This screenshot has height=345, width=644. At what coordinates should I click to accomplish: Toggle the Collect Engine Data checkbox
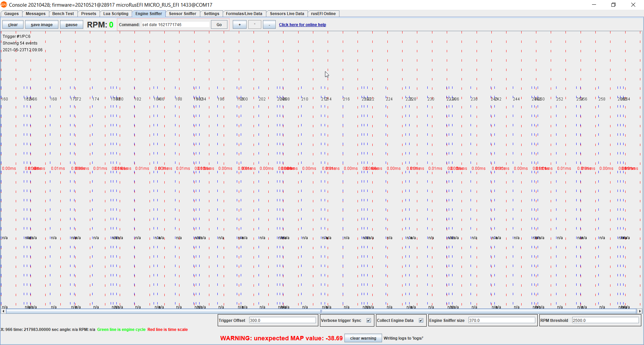pyautogui.click(x=421, y=321)
